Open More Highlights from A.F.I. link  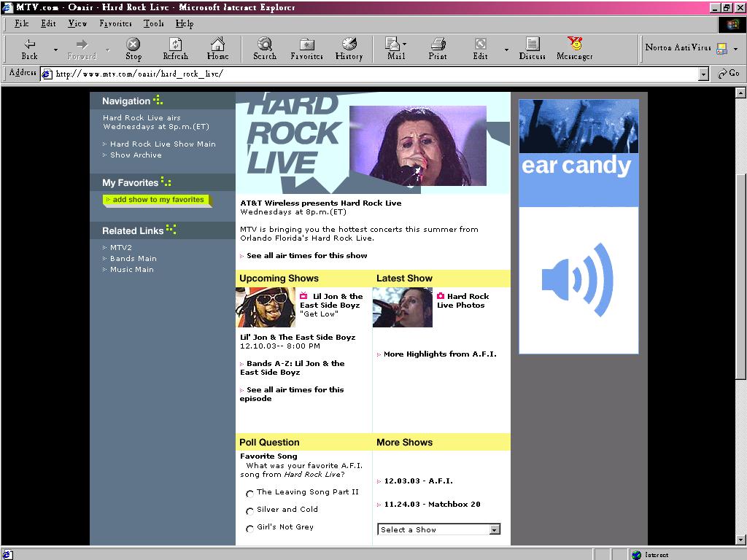[440, 354]
